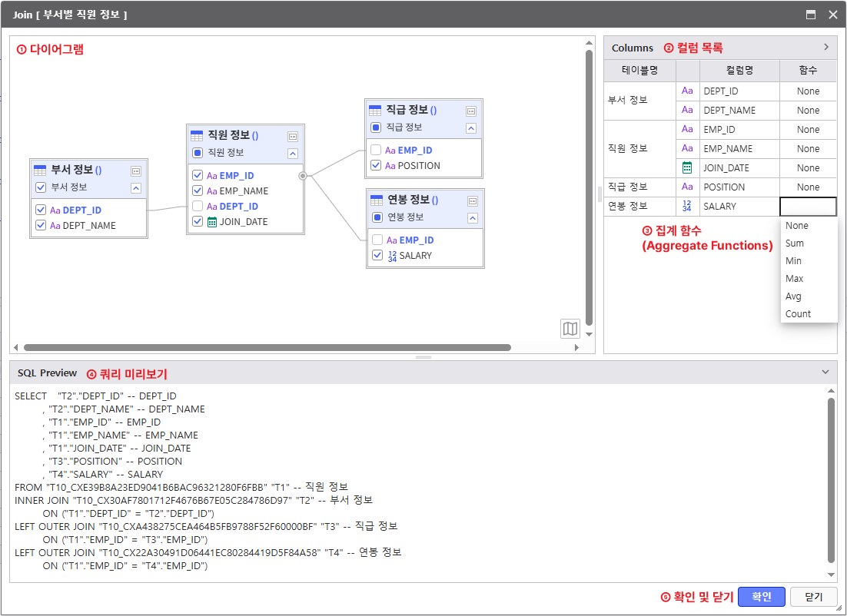Click the 직급 정보 table grid icon

(x=375, y=111)
